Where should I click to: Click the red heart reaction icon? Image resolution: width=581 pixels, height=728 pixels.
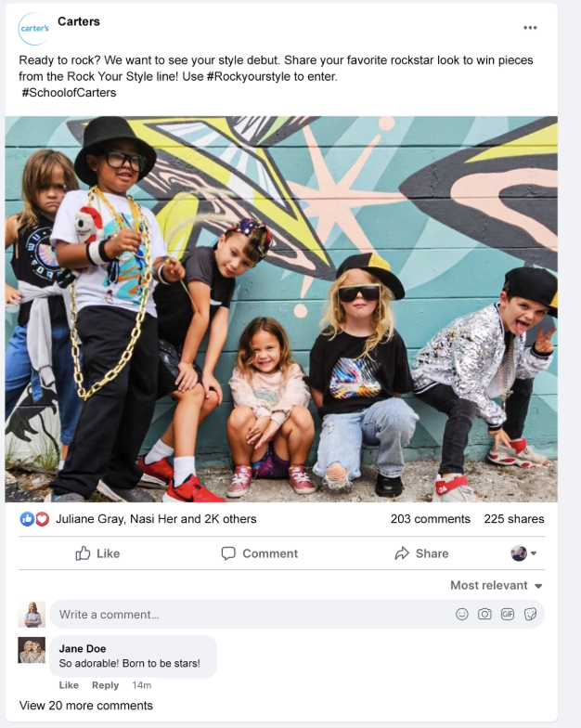pos(43,519)
